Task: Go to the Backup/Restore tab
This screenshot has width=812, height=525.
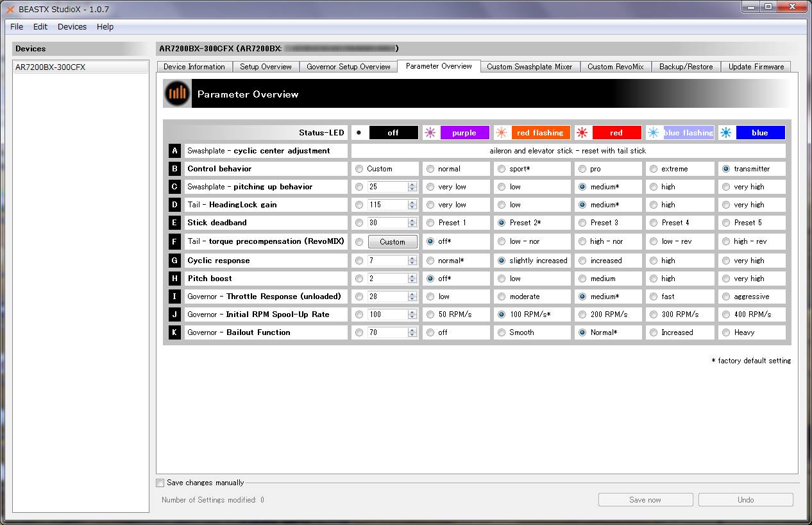Action: coord(686,67)
